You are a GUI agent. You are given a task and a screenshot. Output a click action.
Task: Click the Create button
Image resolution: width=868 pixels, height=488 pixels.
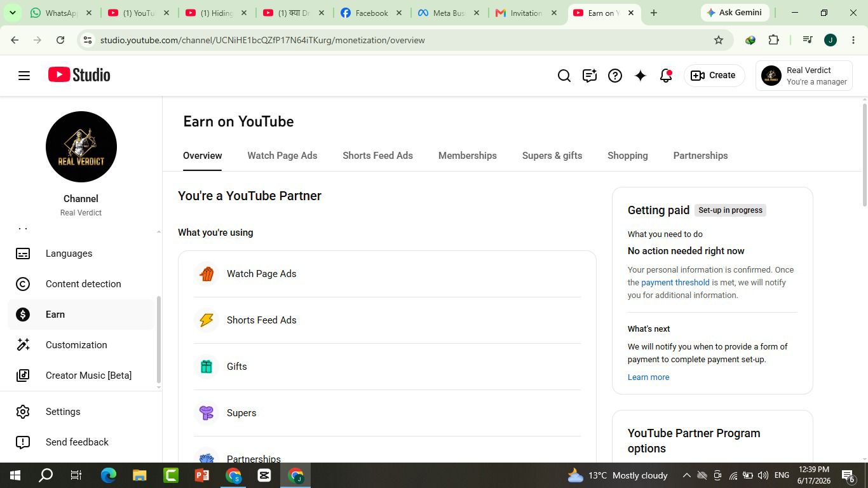tap(714, 76)
